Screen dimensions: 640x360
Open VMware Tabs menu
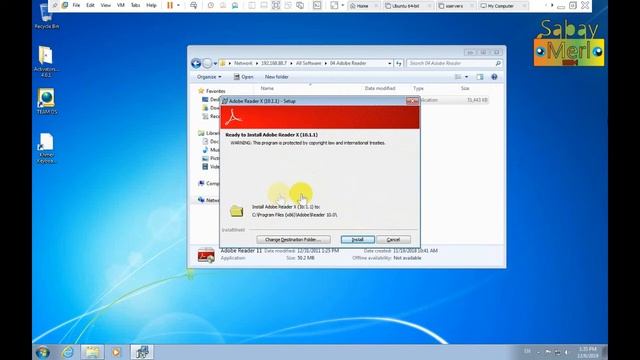136,5
